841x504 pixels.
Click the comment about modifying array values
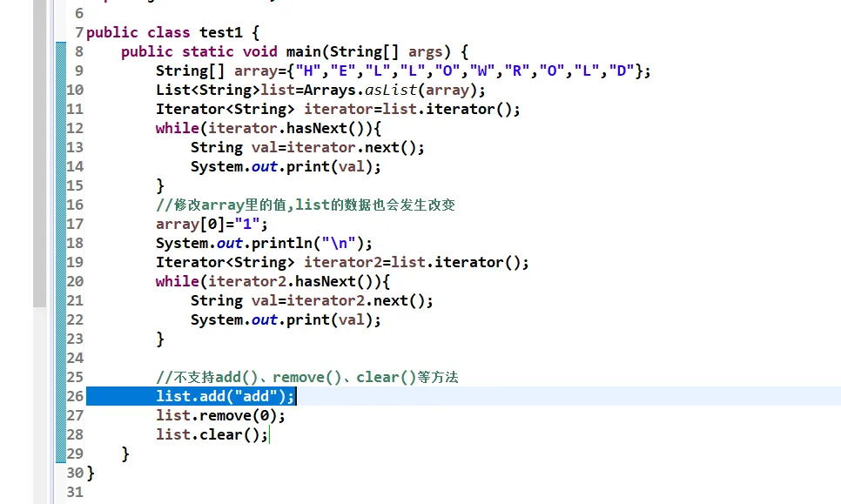[x=306, y=205]
